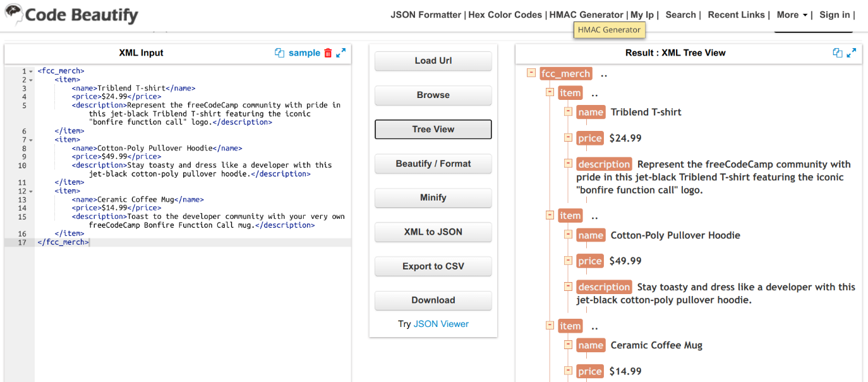Collapse the Triblend T-shirt name node

pyautogui.click(x=568, y=112)
